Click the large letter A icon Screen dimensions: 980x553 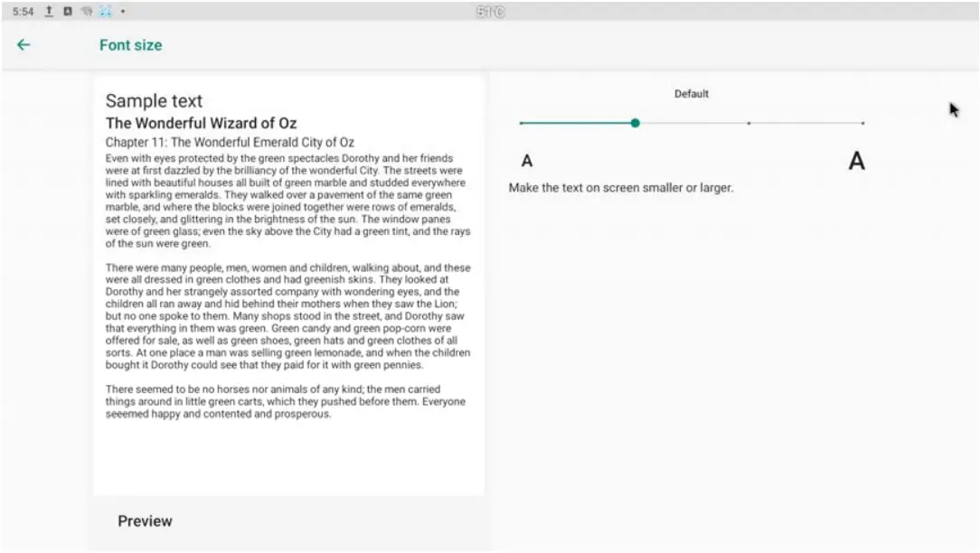click(x=856, y=161)
